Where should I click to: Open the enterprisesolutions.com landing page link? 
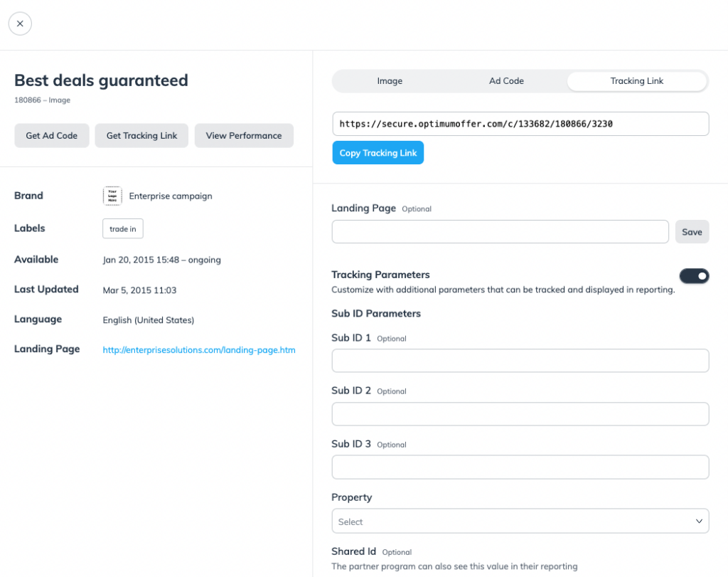click(199, 350)
